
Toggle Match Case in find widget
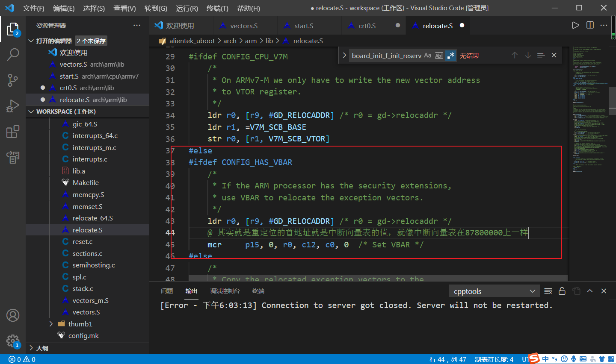pyautogui.click(x=427, y=56)
